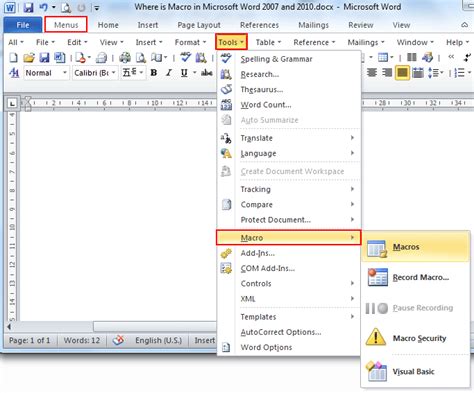Click the Save icon in the classic toolbar
This screenshot has width=474, height=393.
44,58
